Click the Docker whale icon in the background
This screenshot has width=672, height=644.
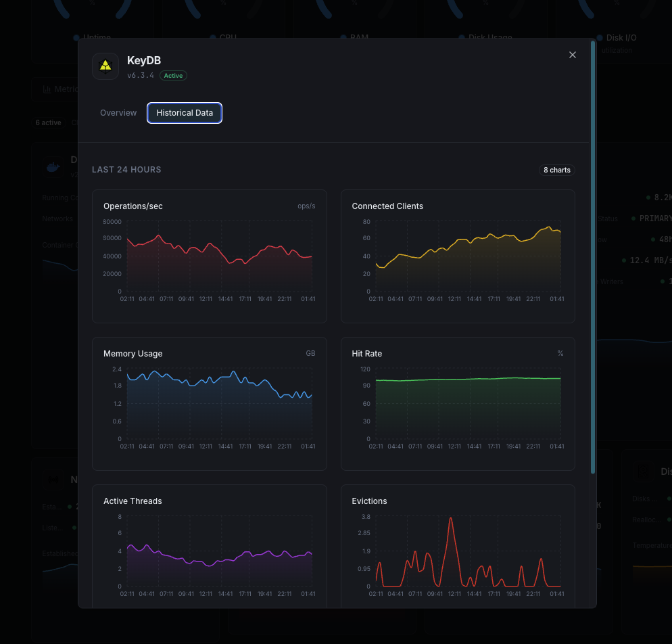[53, 166]
